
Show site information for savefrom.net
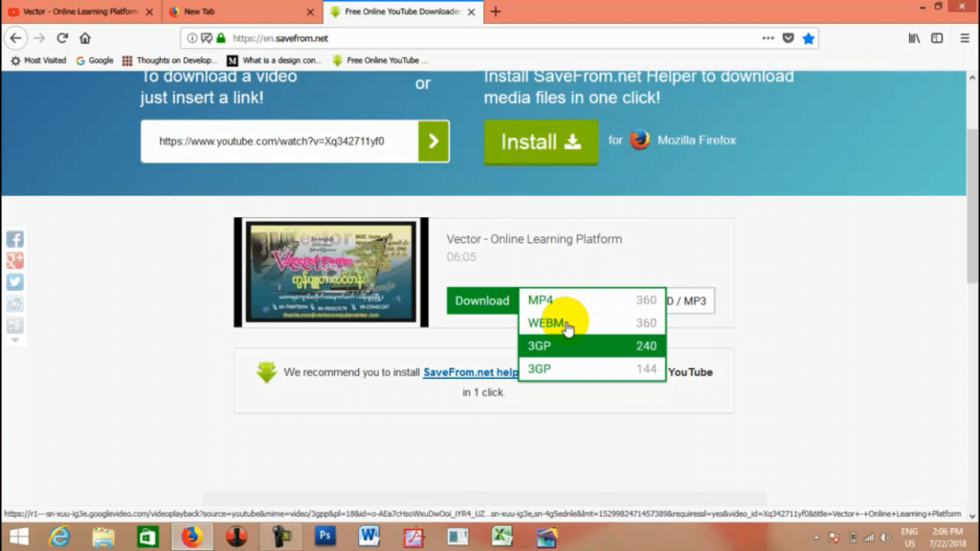[x=191, y=38]
